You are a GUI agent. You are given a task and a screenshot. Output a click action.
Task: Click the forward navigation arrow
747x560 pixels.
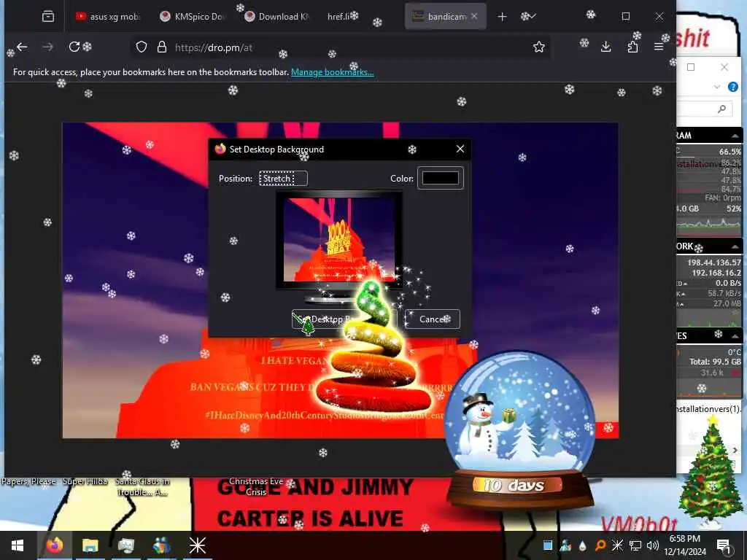(x=47, y=47)
